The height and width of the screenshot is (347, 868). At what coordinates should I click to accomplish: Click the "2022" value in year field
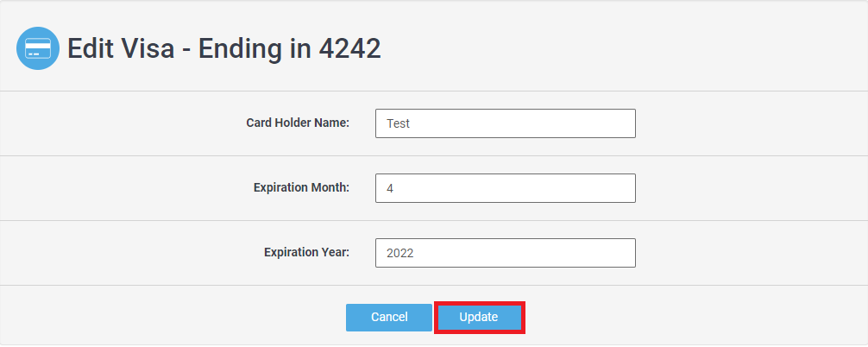pos(400,253)
